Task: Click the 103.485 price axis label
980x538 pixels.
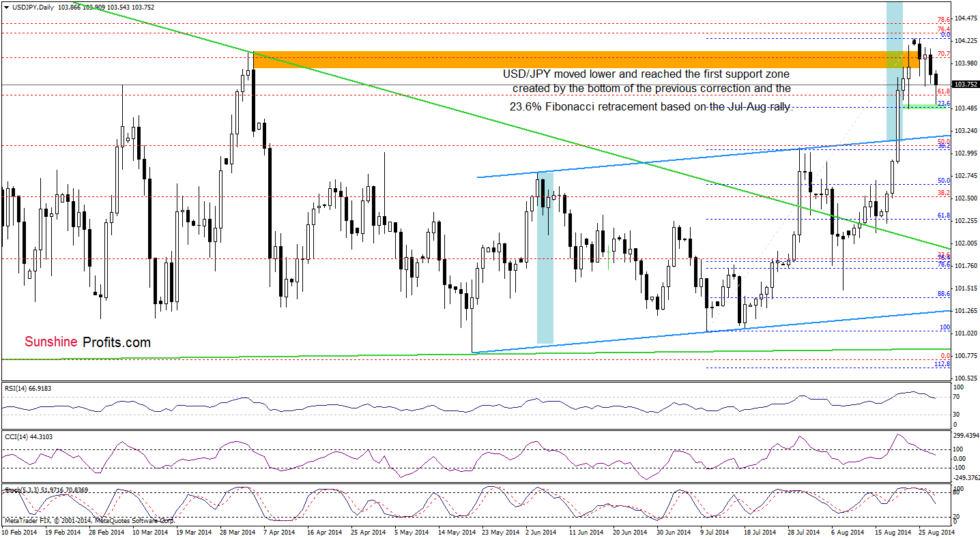Action: coord(965,108)
